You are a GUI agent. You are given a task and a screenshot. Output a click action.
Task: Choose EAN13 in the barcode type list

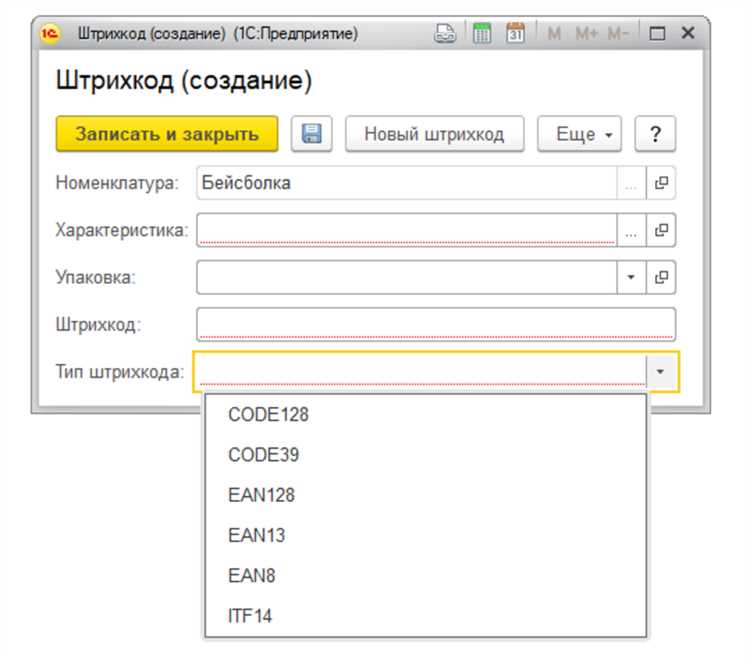(256, 535)
